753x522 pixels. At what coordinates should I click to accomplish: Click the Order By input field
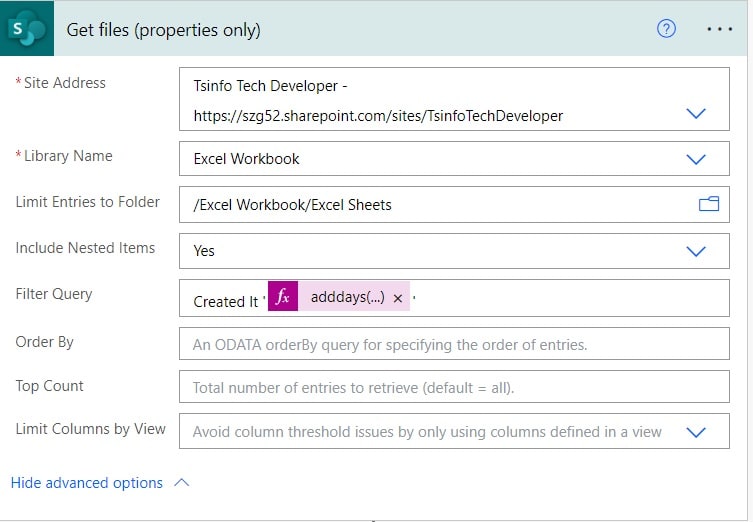click(454, 344)
